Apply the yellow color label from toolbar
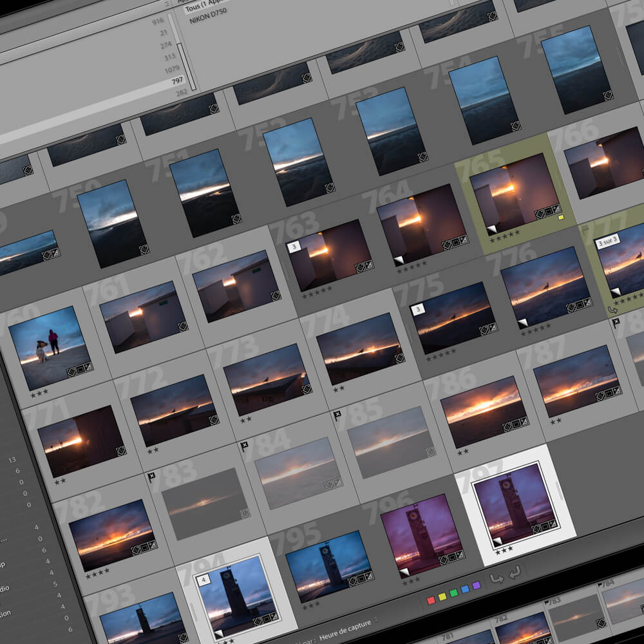This screenshot has height=644, width=644. click(442, 596)
